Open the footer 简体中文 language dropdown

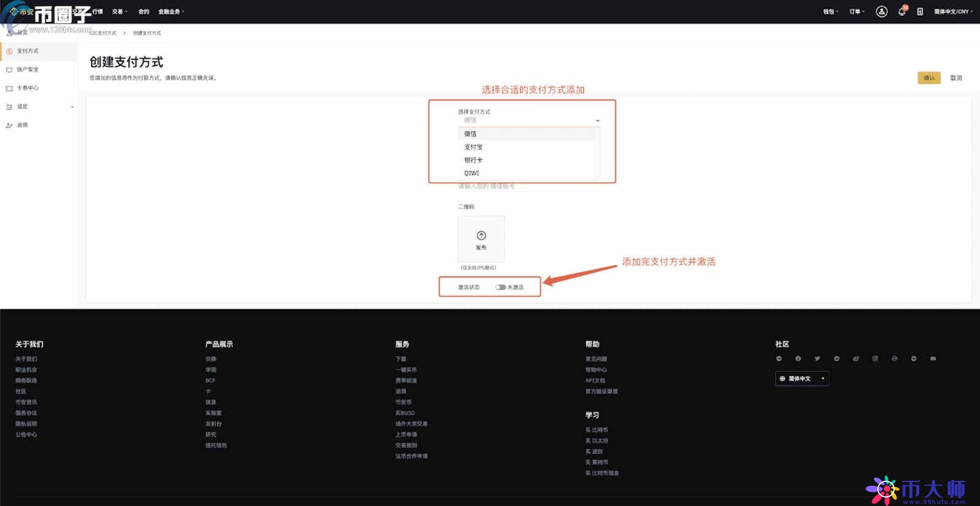click(802, 379)
